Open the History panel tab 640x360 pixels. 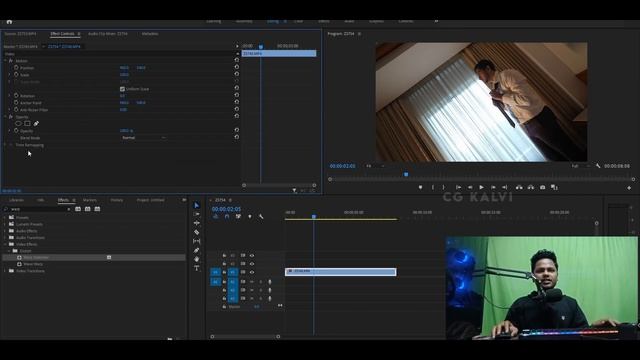pos(117,200)
